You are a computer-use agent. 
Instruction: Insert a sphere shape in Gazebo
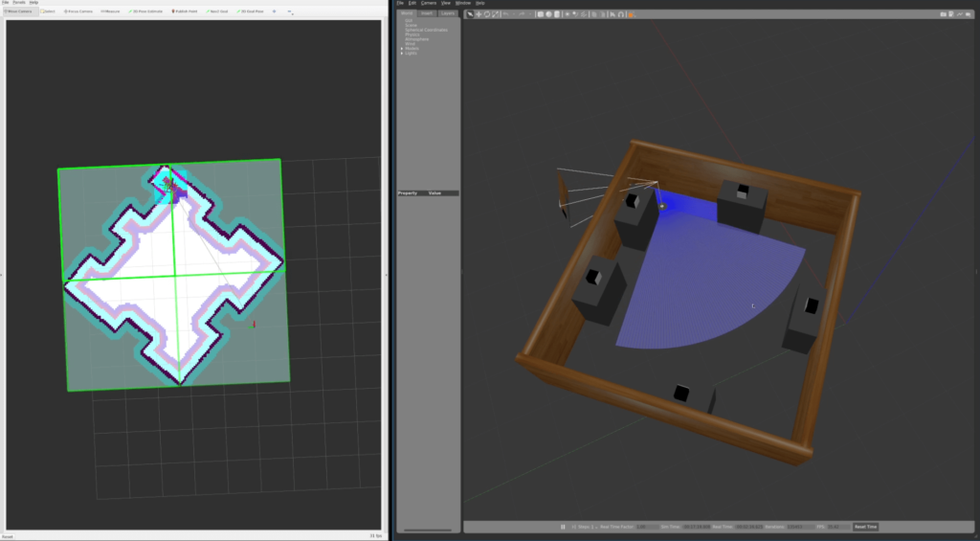[x=548, y=14]
